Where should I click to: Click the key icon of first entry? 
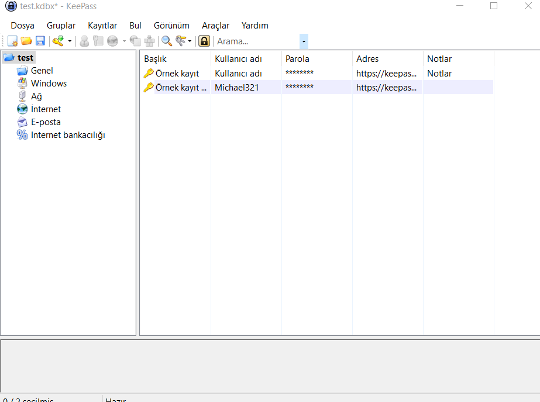[148, 73]
